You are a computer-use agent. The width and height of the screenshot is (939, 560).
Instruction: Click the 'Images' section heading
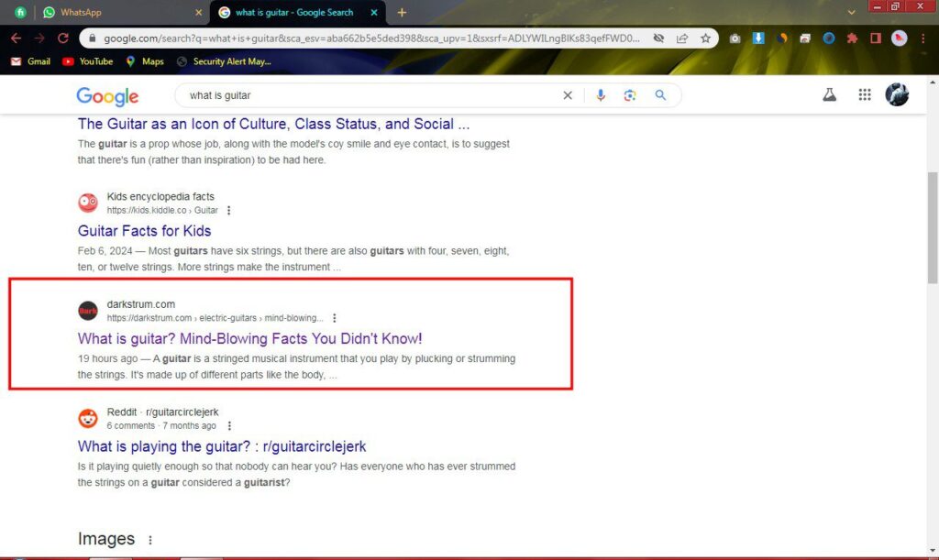tap(106, 539)
